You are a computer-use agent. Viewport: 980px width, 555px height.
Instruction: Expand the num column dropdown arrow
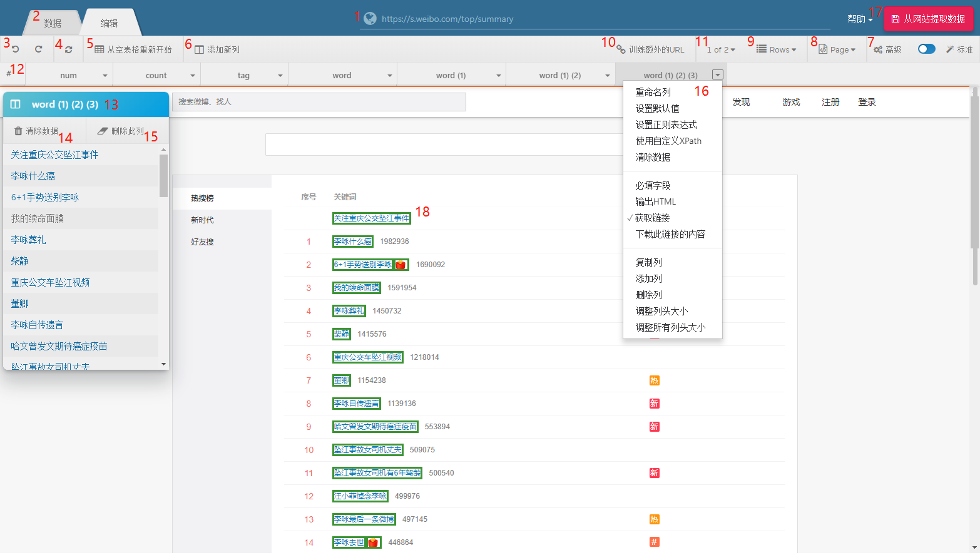pos(105,76)
